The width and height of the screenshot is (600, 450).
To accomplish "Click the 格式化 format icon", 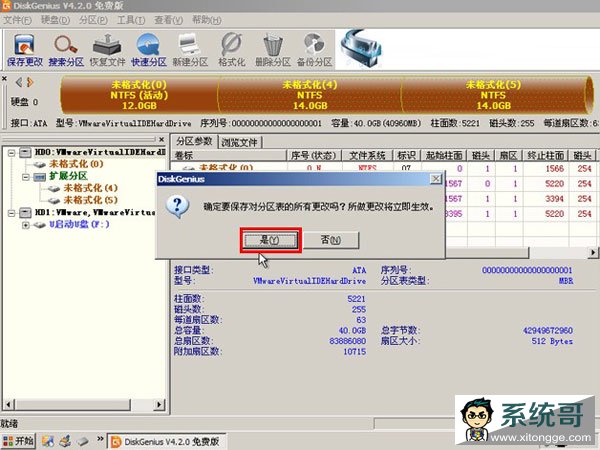I will pyautogui.click(x=232, y=50).
